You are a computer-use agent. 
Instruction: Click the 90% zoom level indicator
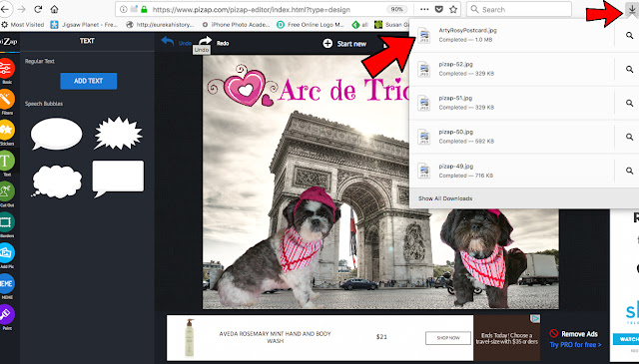397,9
